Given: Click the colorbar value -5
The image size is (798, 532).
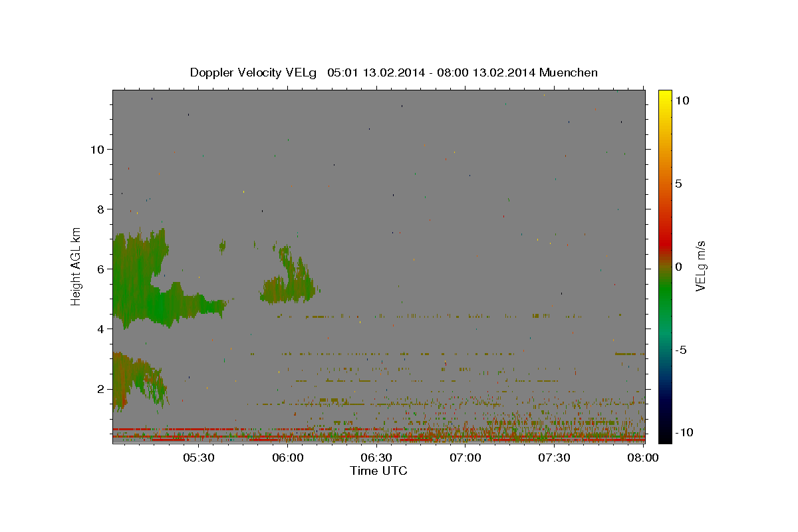Looking at the screenshot, I should (681, 350).
